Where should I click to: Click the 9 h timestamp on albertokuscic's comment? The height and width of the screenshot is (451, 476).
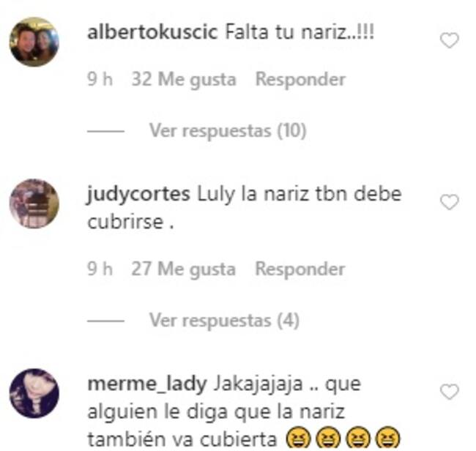tap(100, 79)
